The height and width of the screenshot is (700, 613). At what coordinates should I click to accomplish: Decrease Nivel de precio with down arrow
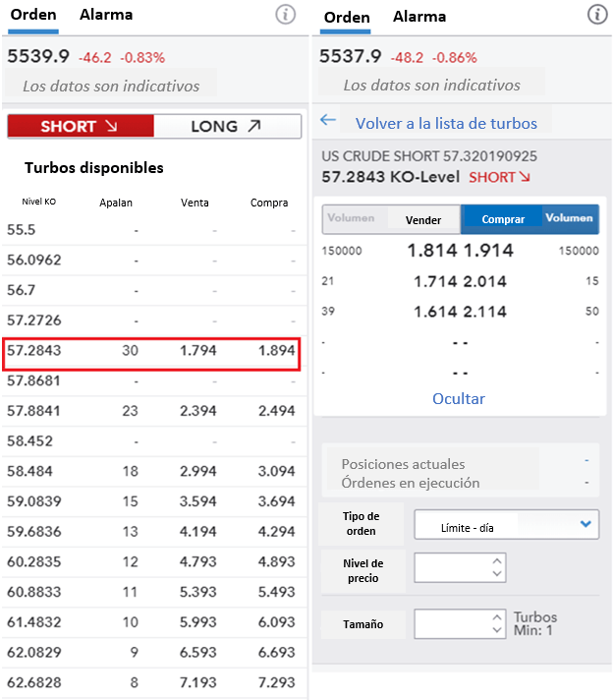click(x=497, y=573)
